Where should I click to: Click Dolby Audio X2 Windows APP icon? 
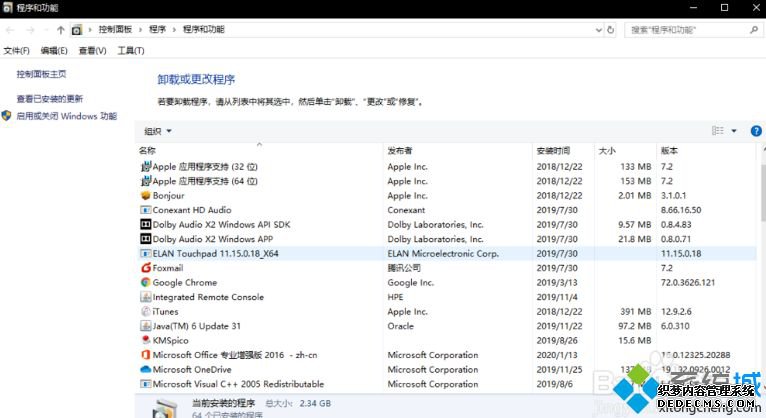pyautogui.click(x=146, y=239)
